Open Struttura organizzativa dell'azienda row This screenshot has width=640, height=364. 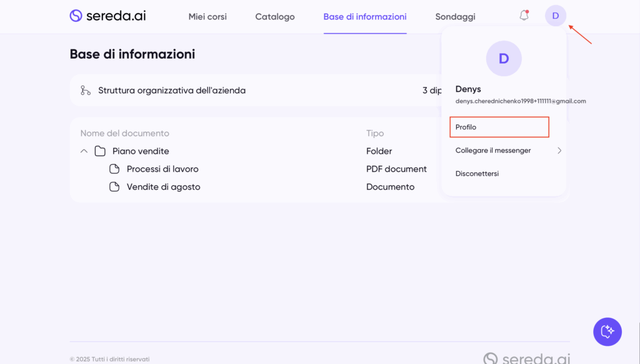(x=172, y=91)
